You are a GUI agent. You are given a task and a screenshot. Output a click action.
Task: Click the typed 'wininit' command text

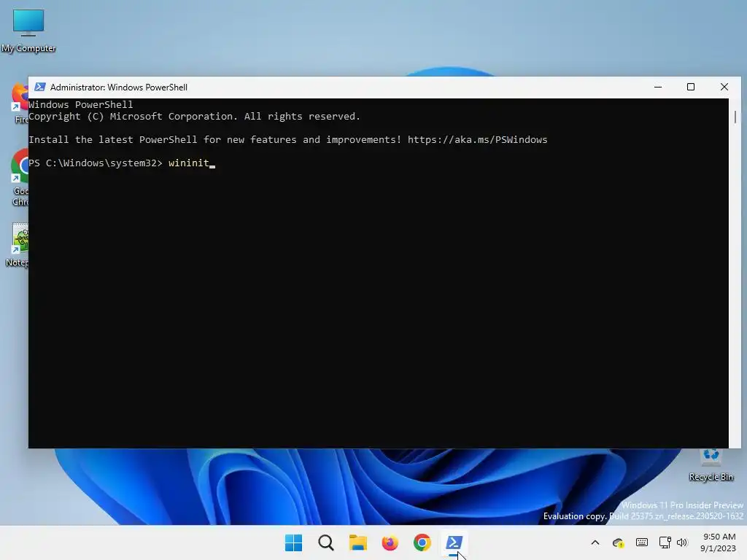coord(189,163)
